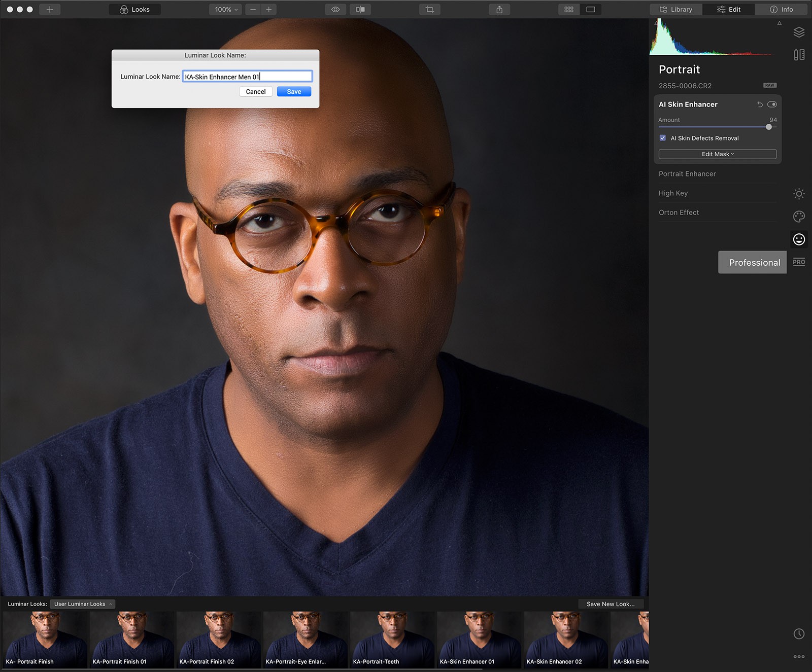Click the share export icon
This screenshot has width=812, height=672.
point(499,10)
